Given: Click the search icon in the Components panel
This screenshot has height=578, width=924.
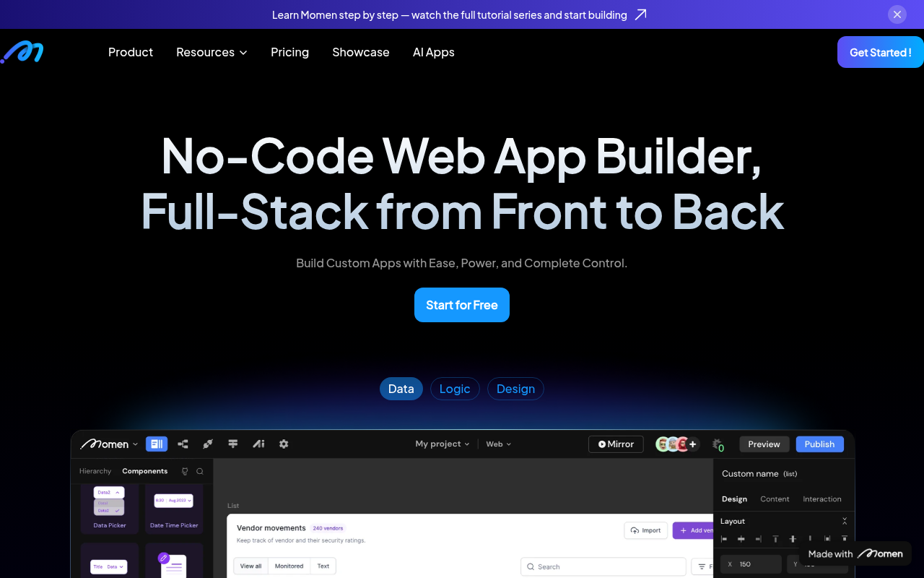Looking at the screenshot, I should coord(200,470).
